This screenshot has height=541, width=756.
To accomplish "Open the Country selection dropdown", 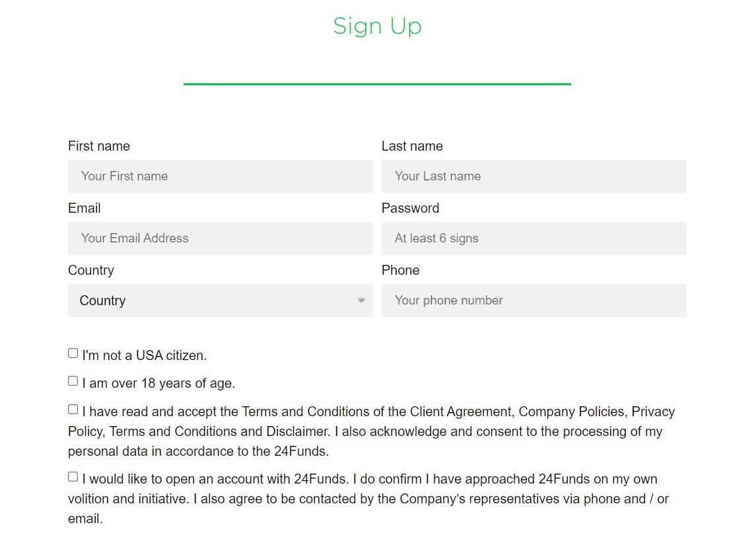I will tap(220, 301).
